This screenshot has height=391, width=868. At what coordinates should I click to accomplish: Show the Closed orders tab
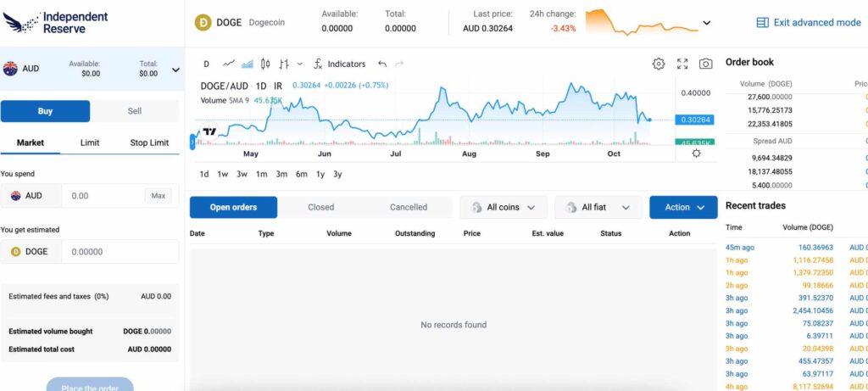click(x=321, y=207)
